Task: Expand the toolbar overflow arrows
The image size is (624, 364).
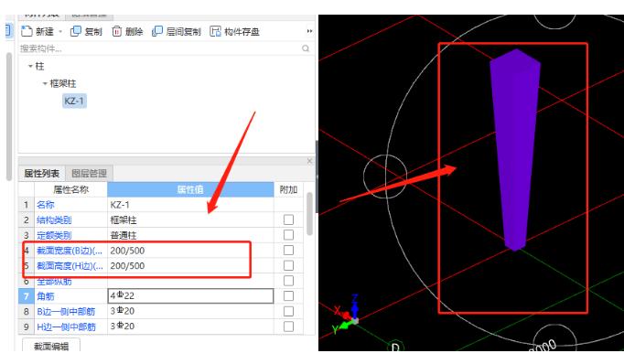Action: click(309, 31)
